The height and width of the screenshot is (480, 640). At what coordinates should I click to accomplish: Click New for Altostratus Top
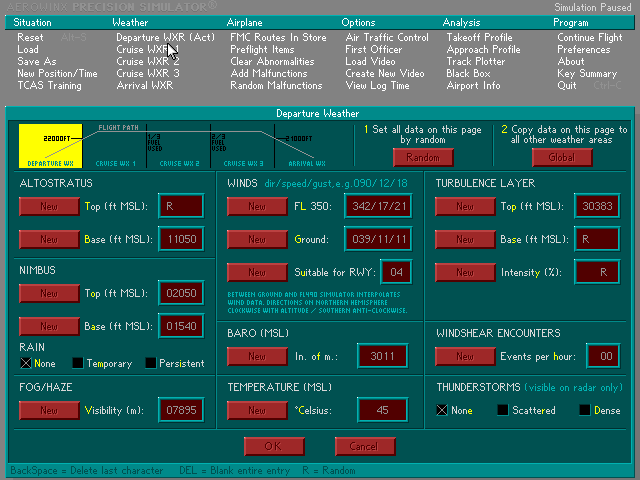49,207
